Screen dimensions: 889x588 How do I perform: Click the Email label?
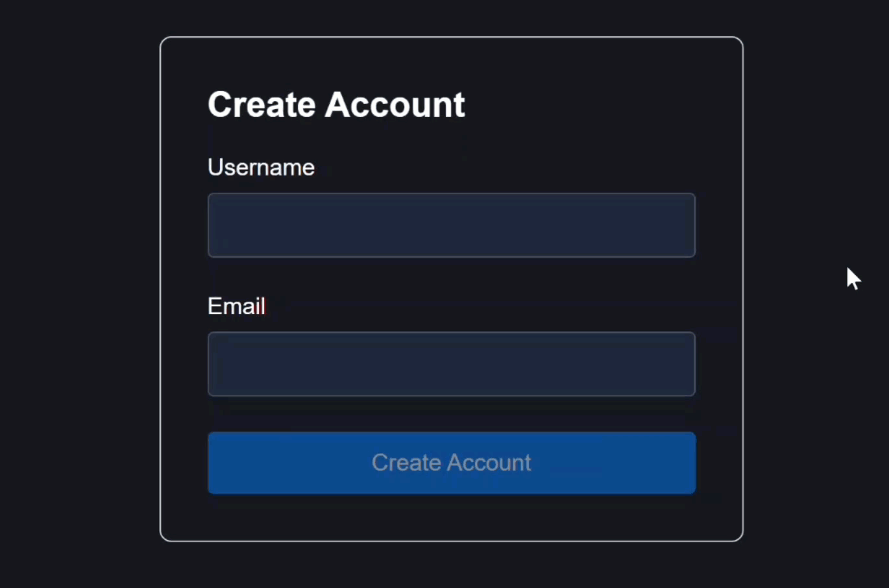click(x=236, y=306)
